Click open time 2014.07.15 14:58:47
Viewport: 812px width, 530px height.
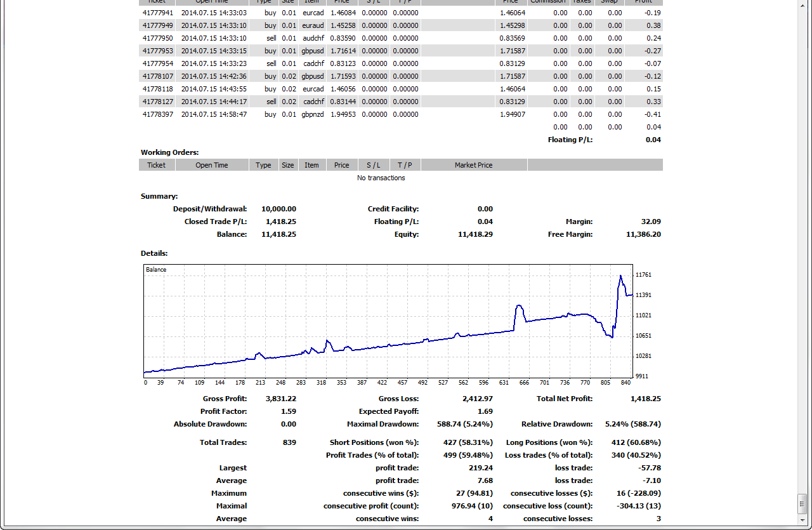pyautogui.click(x=214, y=114)
